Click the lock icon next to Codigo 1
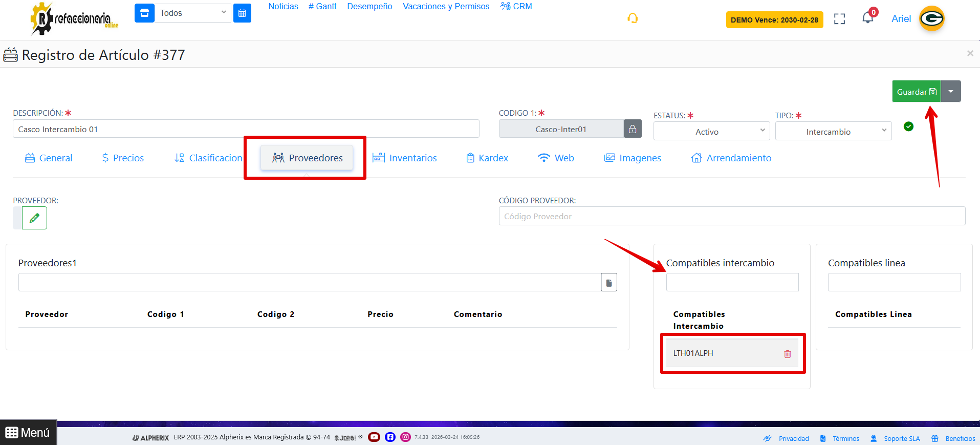Viewport: 980px width, 445px height. coord(633,129)
